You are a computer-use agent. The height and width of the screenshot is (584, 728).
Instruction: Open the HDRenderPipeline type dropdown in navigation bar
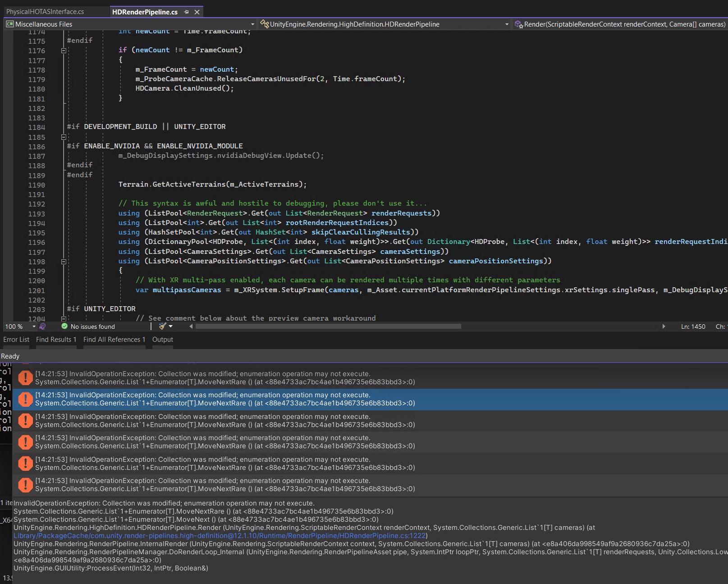507,24
